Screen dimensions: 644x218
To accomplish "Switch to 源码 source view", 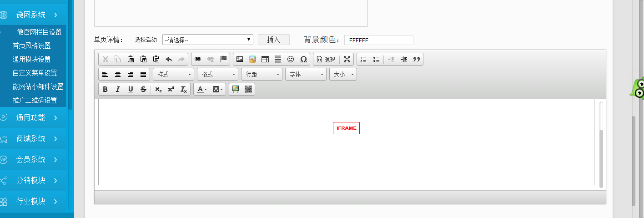I will click(x=326, y=59).
